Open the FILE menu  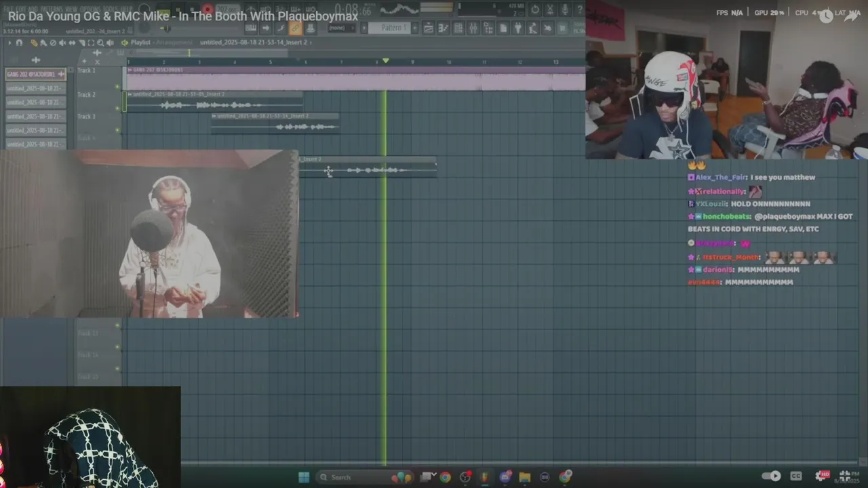pos(9,9)
